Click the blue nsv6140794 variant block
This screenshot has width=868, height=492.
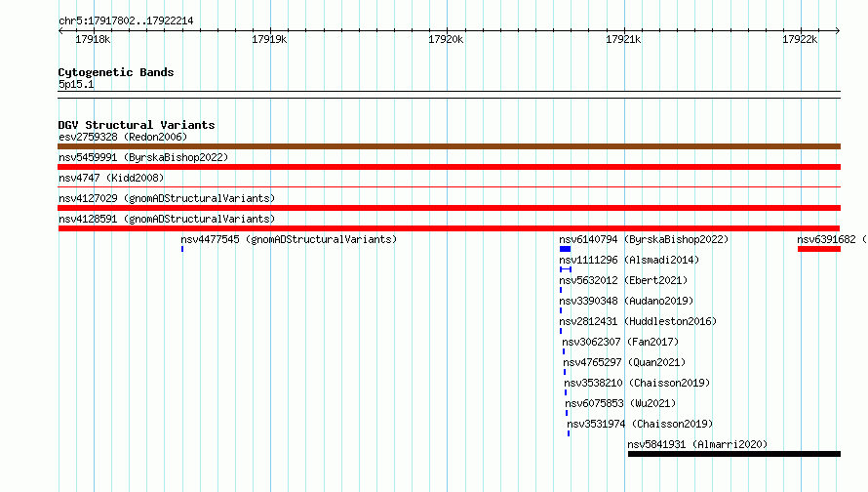(566, 249)
